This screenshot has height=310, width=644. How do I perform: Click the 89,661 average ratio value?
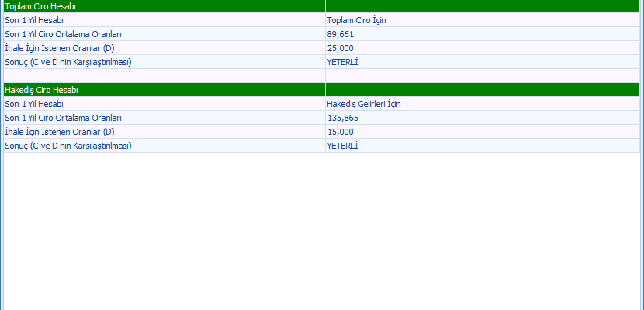click(341, 34)
